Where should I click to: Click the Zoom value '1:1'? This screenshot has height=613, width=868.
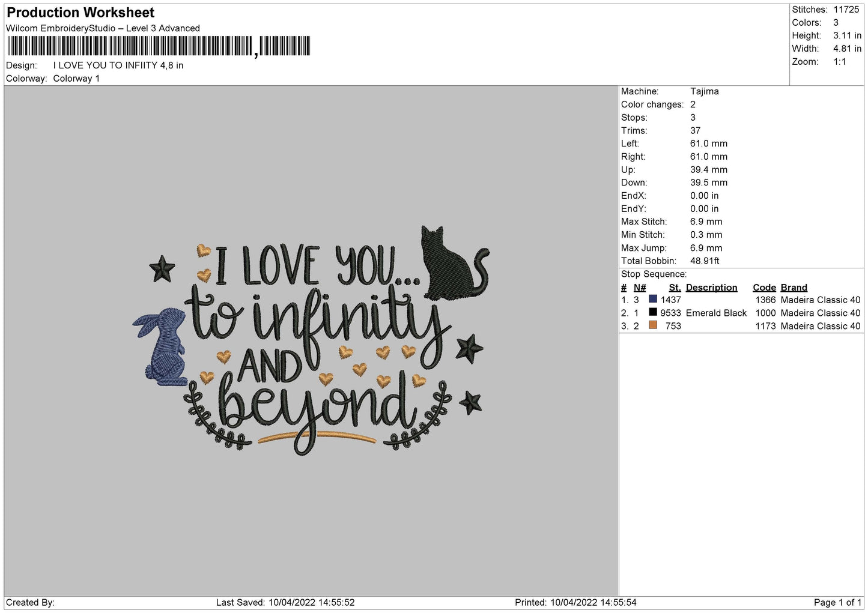[x=840, y=62]
